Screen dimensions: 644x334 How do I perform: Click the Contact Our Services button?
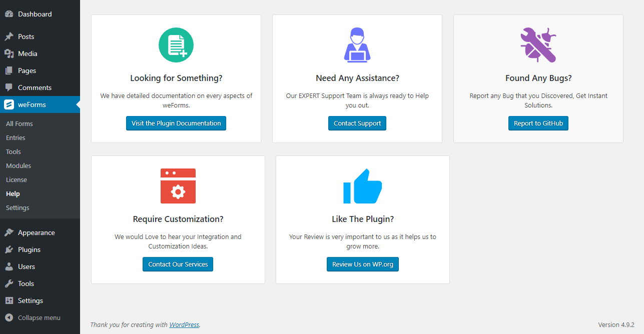[178, 264]
